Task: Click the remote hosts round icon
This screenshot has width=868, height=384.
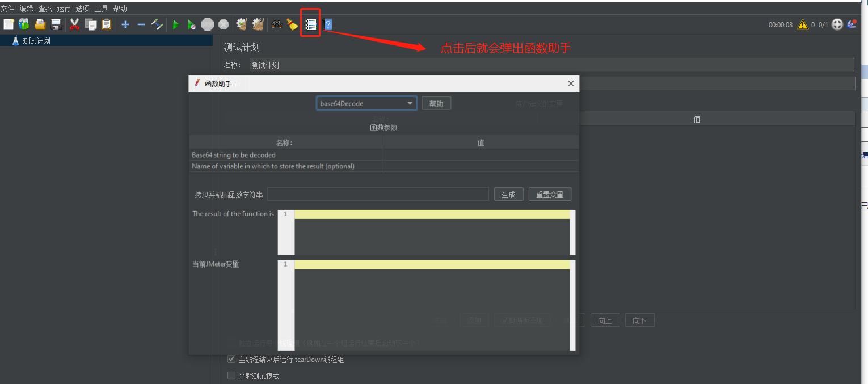Action: coord(837,24)
